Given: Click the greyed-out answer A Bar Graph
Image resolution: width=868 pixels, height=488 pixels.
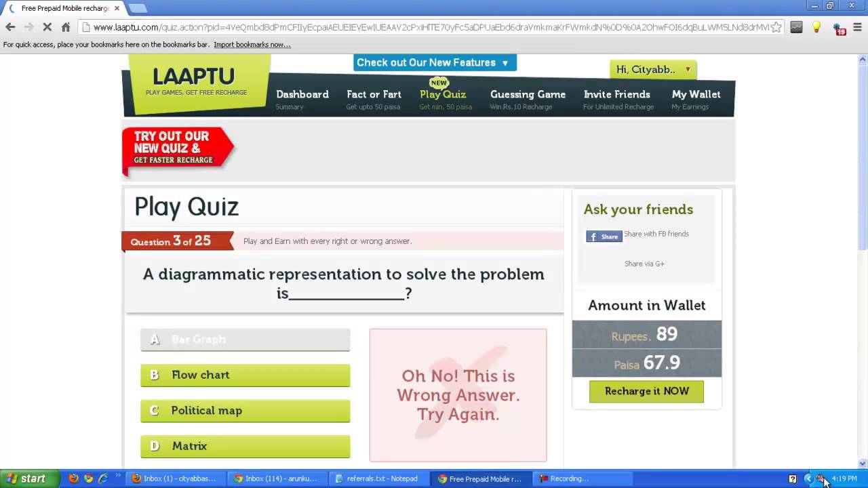Looking at the screenshot, I should pyautogui.click(x=245, y=340).
